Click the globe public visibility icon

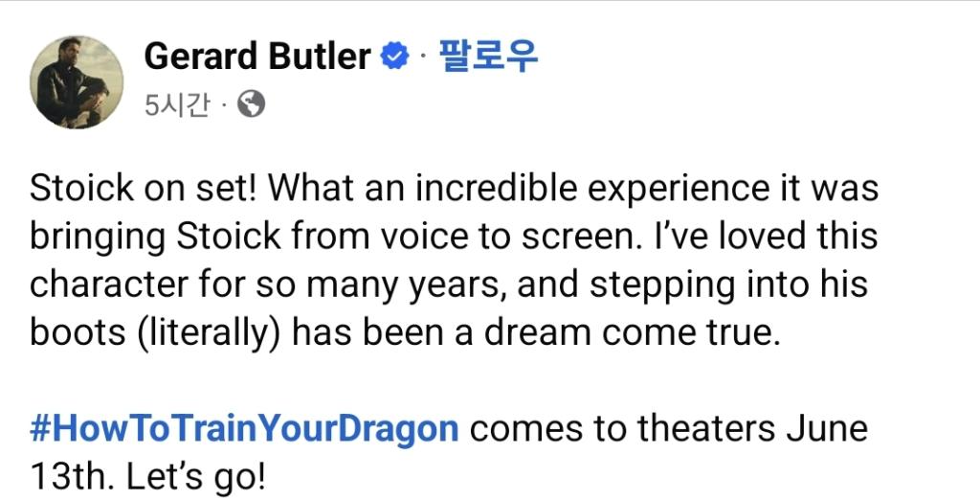tap(252, 104)
